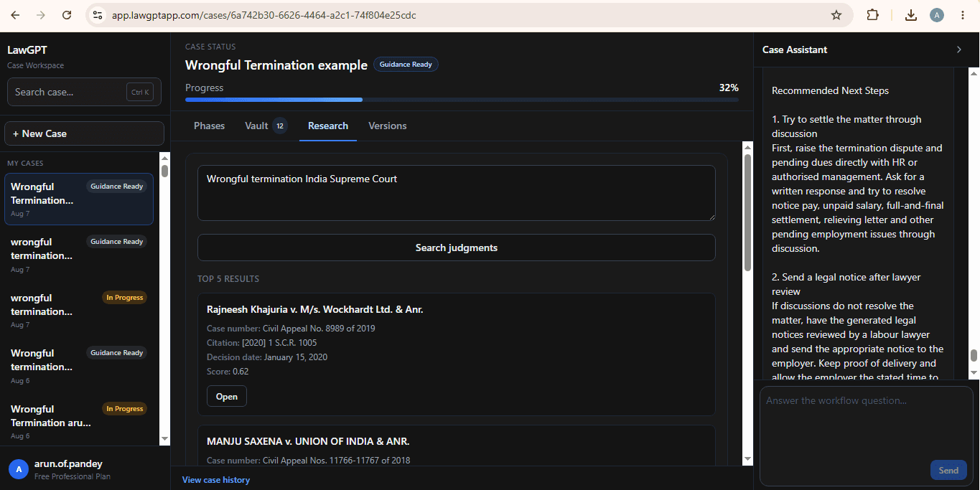Click Wrongful Termination example case title
980x490 pixels.
(x=276, y=65)
